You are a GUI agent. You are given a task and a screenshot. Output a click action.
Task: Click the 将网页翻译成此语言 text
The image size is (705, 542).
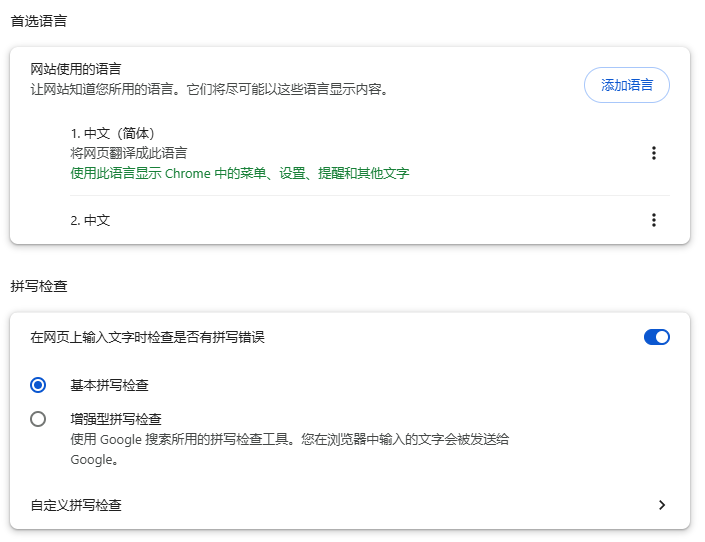coord(129,153)
